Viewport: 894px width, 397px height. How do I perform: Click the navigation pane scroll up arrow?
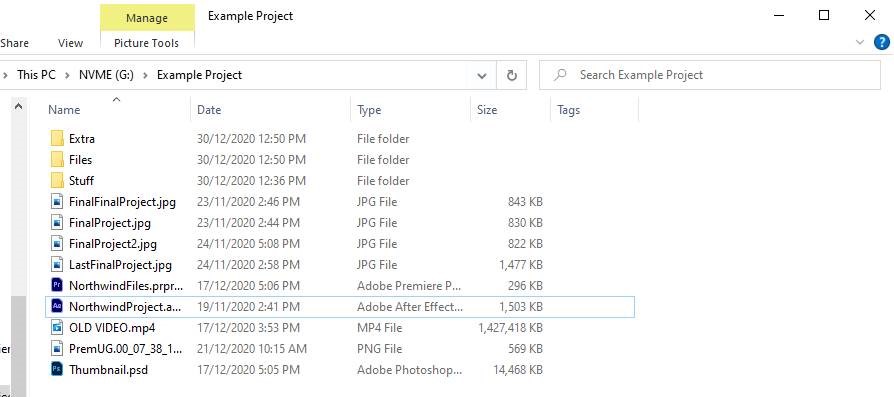(x=18, y=106)
